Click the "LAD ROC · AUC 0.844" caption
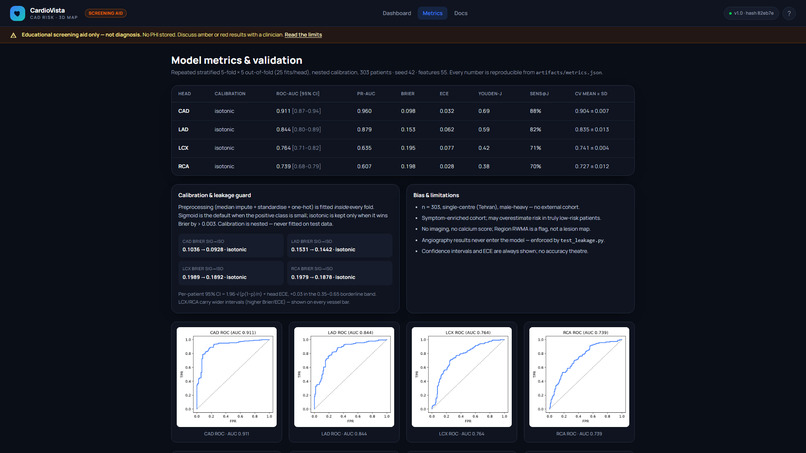806x453 pixels. click(x=344, y=434)
